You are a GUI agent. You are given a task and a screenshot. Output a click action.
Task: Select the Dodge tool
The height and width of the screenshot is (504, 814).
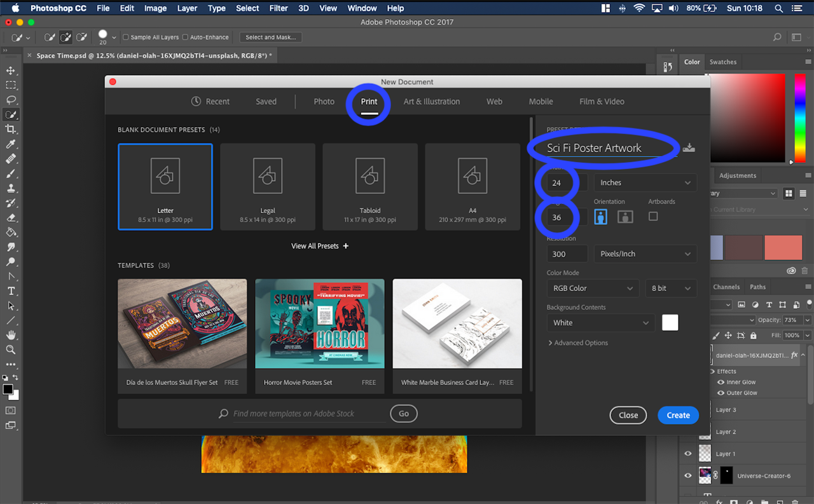click(x=11, y=261)
